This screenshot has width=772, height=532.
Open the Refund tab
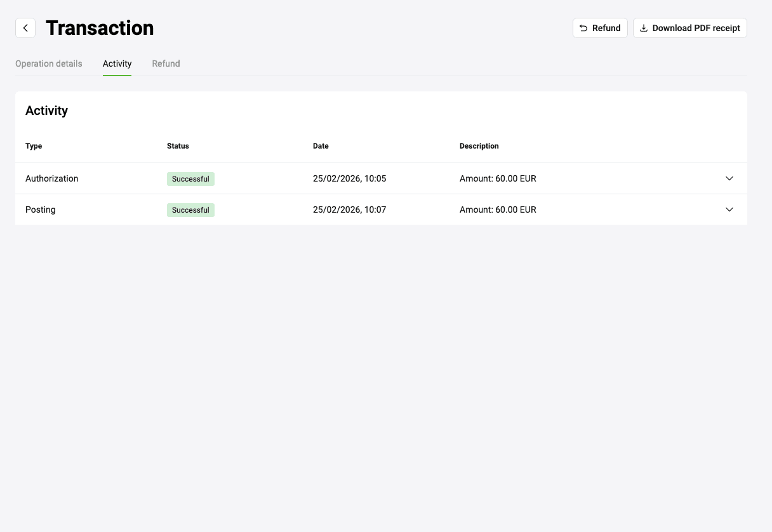coord(166,63)
